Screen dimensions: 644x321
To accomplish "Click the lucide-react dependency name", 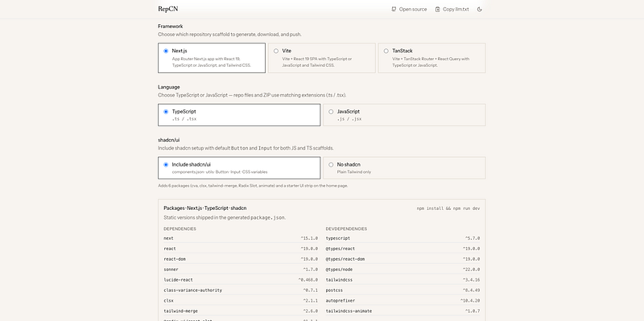I will [178, 280].
